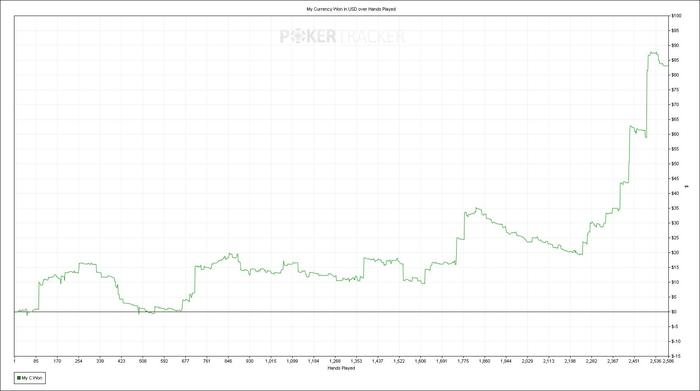
Task: Click the 677 x-axis tick label
Action: coord(185,361)
